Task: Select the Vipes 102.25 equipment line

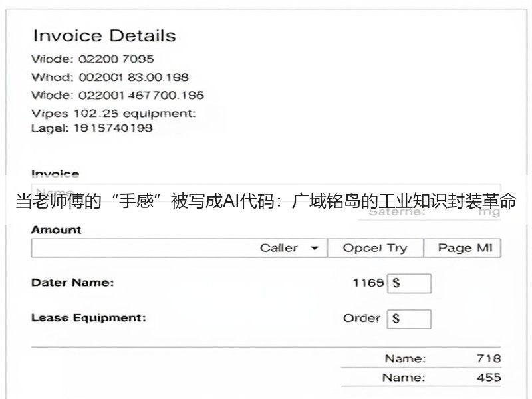Action: tap(113, 113)
